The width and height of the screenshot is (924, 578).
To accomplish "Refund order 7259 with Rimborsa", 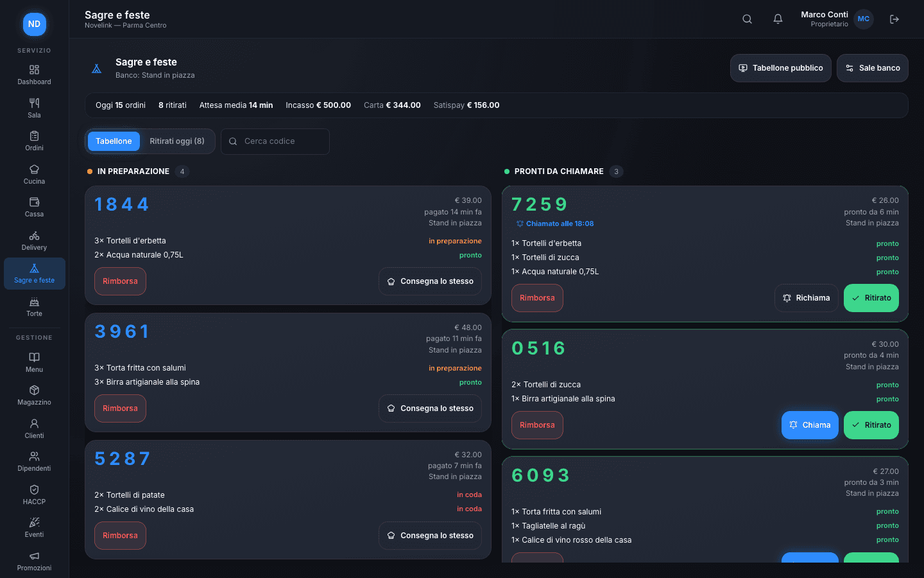I will point(537,298).
